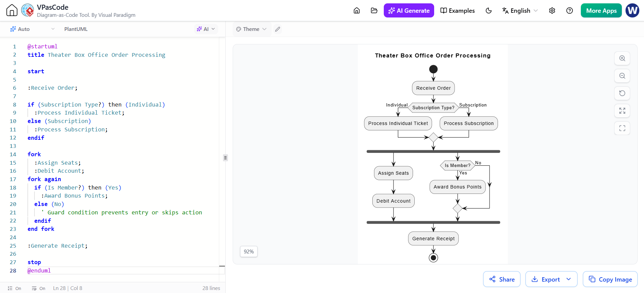Open the Export dropdown
Image resolution: width=644 pixels, height=293 pixels.
[x=551, y=279]
